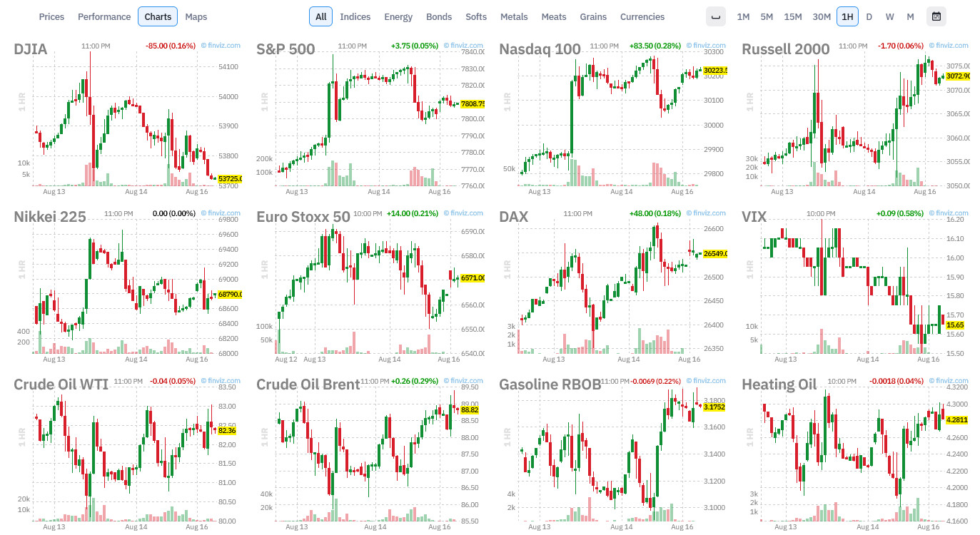Show only Currencies charts

pyautogui.click(x=642, y=16)
